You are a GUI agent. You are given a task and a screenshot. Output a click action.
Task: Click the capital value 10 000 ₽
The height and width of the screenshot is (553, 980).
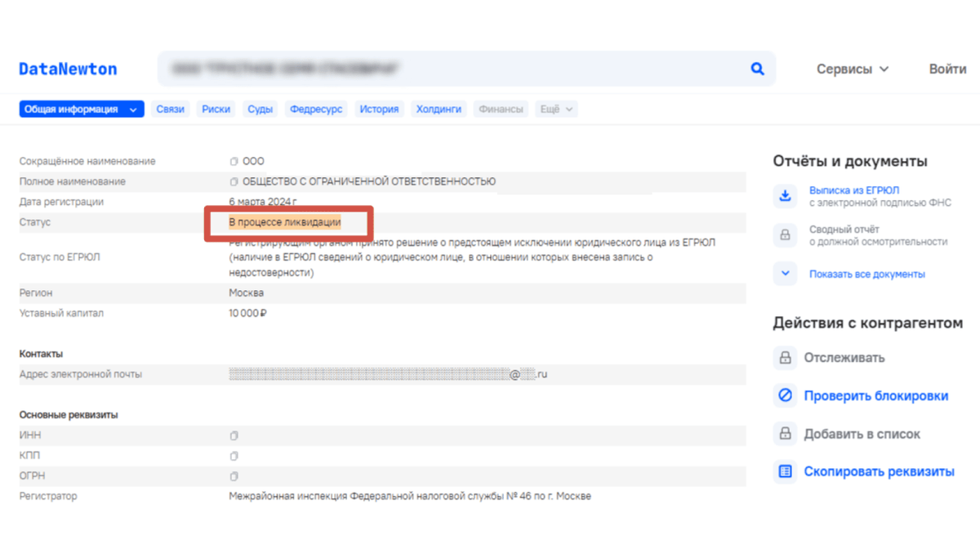(x=249, y=314)
